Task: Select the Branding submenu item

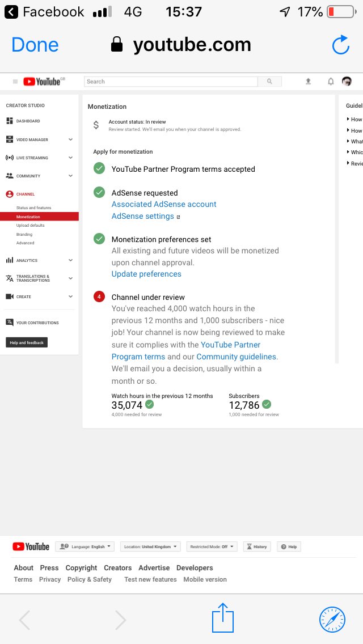Action: pyautogui.click(x=24, y=235)
